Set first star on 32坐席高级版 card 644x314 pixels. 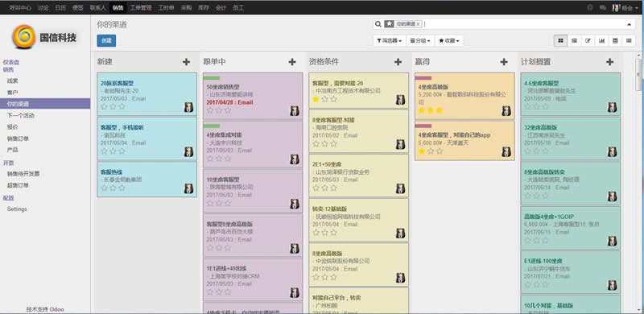pyautogui.click(x=528, y=151)
